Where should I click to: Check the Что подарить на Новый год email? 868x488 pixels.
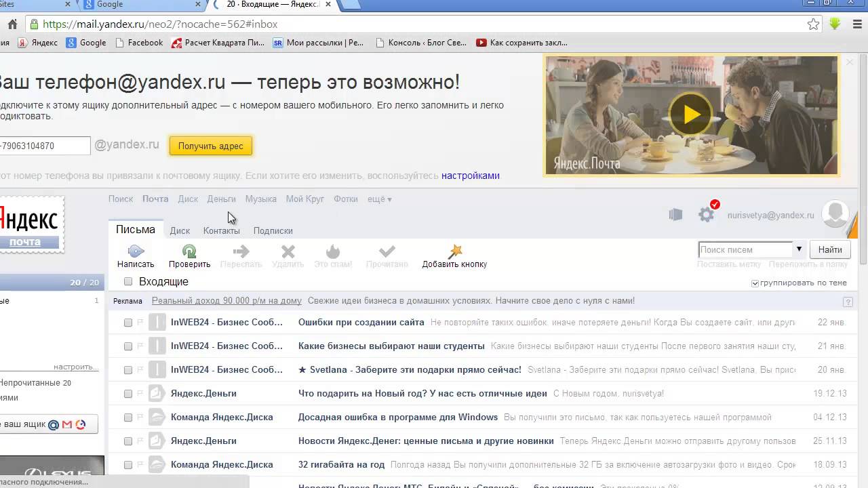click(128, 394)
